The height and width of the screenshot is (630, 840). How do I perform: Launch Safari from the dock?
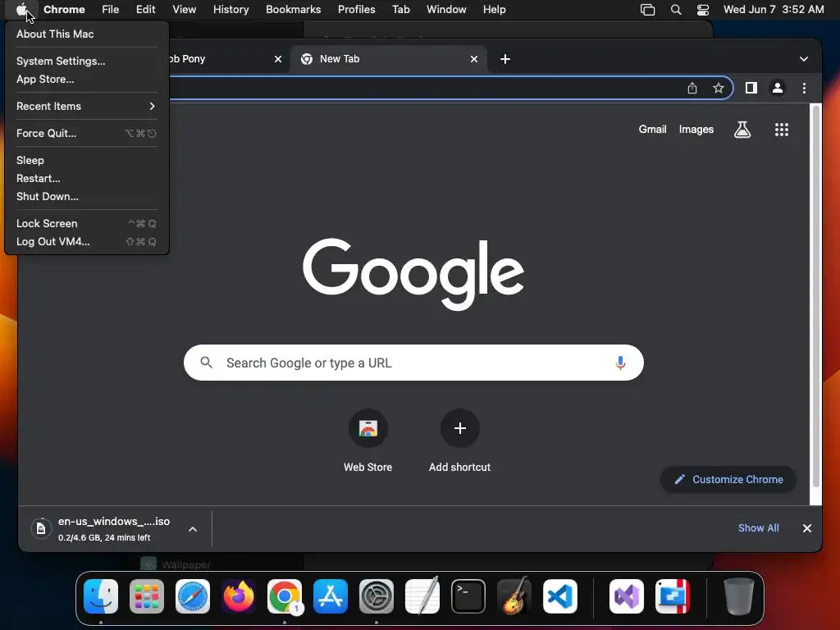[193, 596]
